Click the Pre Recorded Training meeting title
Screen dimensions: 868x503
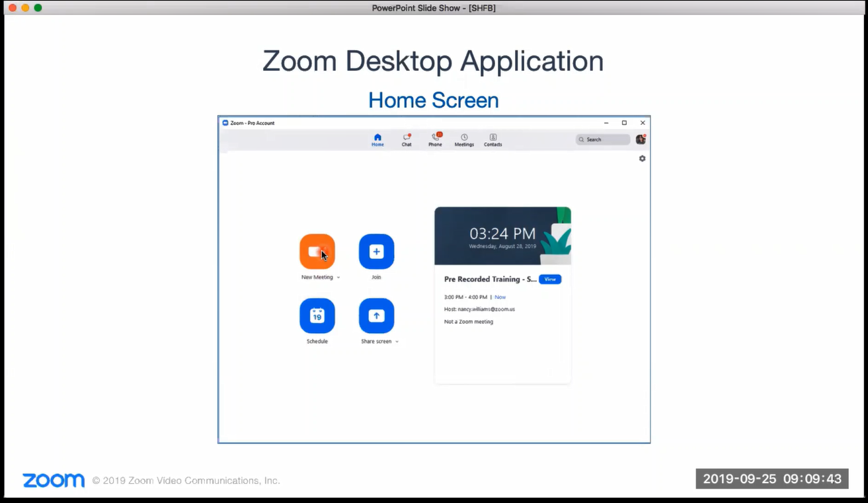[x=490, y=280]
